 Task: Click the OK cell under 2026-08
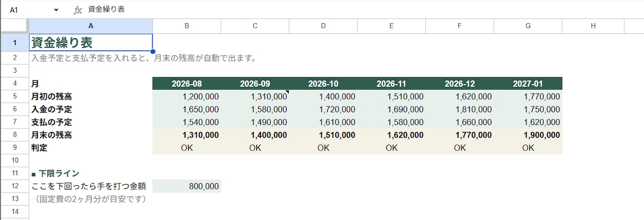click(187, 148)
